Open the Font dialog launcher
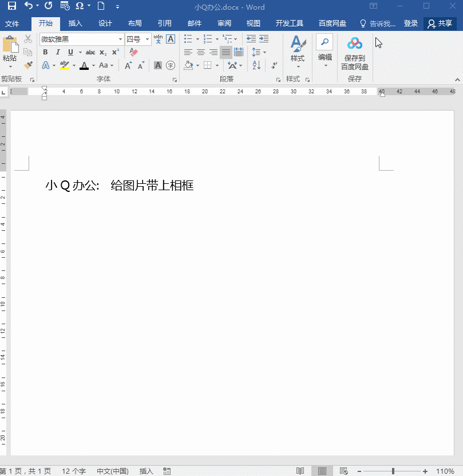 click(175, 80)
